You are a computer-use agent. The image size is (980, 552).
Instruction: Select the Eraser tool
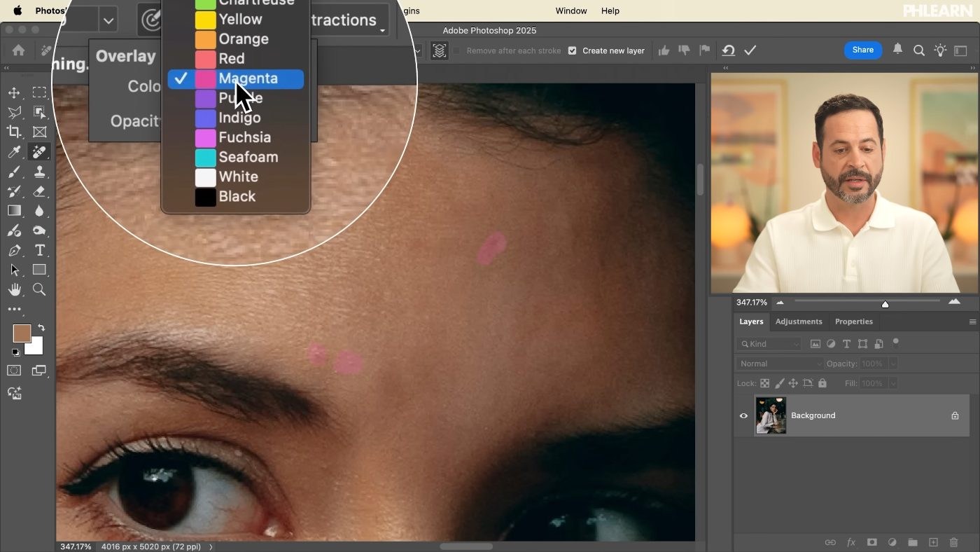[39, 191]
